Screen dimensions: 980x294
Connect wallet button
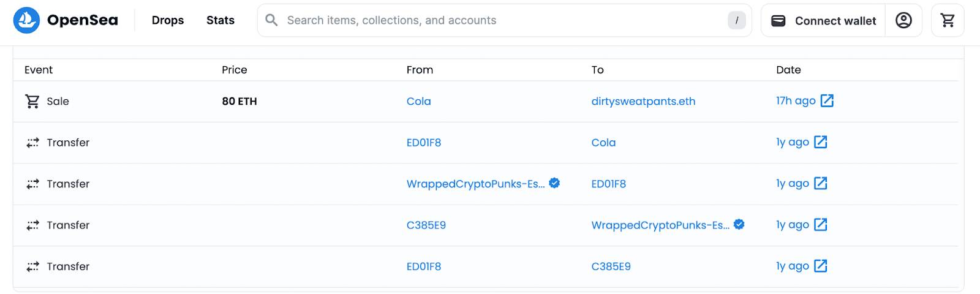(x=823, y=20)
